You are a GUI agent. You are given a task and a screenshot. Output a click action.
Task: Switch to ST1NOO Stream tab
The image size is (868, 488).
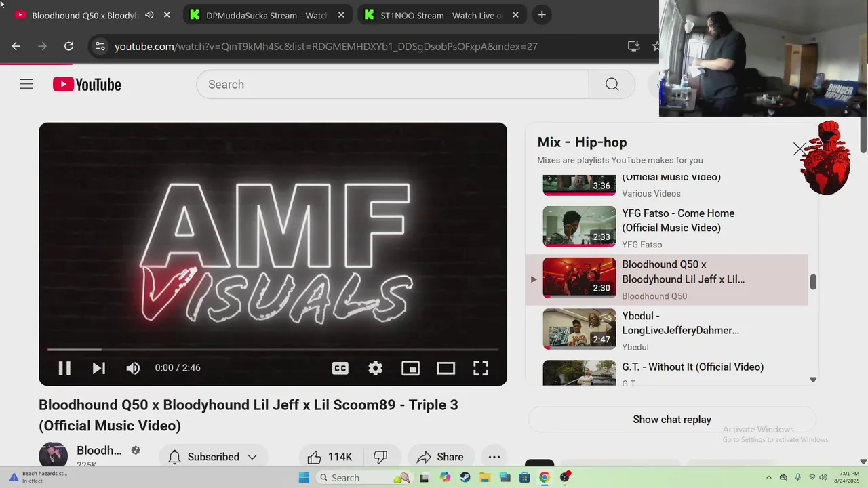pyautogui.click(x=441, y=15)
